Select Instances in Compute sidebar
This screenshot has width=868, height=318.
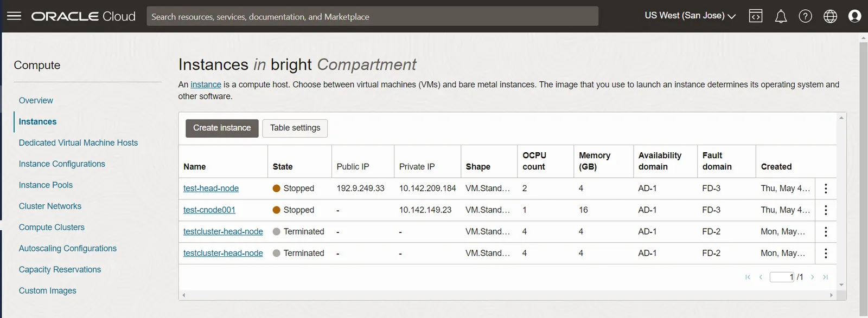(x=37, y=122)
